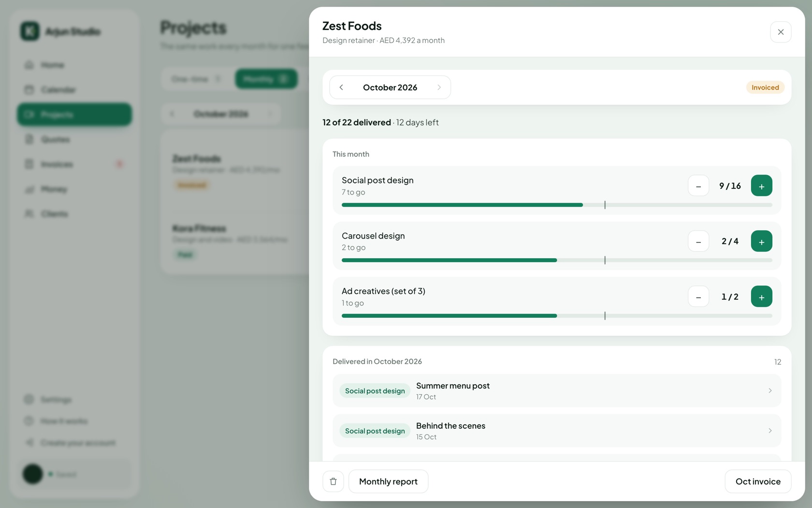This screenshot has height=508, width=812.
Task: Click the How it works help icon
Action: 29,421
